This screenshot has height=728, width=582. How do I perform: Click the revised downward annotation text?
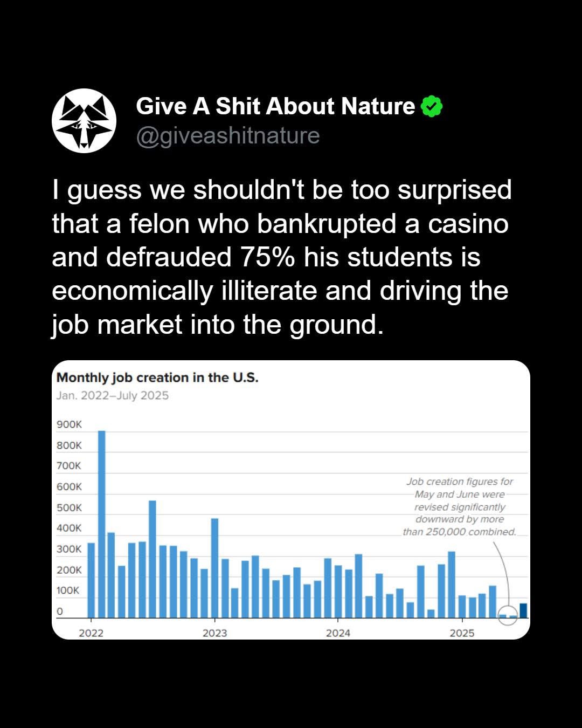pos(460,506)
